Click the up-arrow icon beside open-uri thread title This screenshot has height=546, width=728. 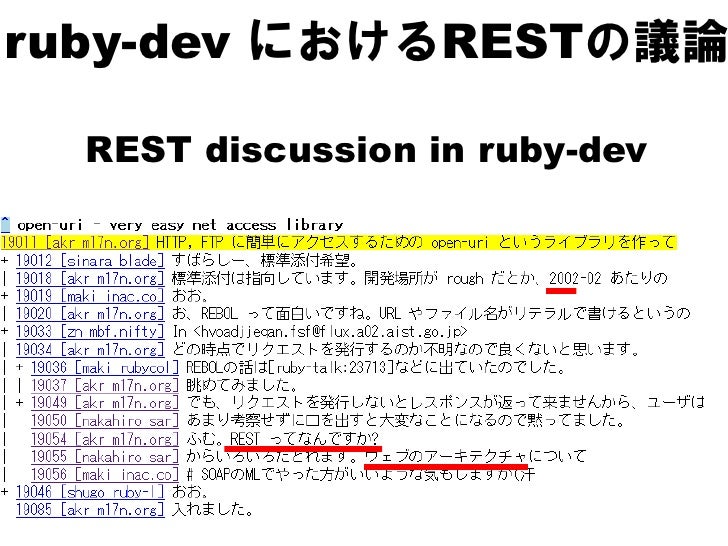(5, 224)
